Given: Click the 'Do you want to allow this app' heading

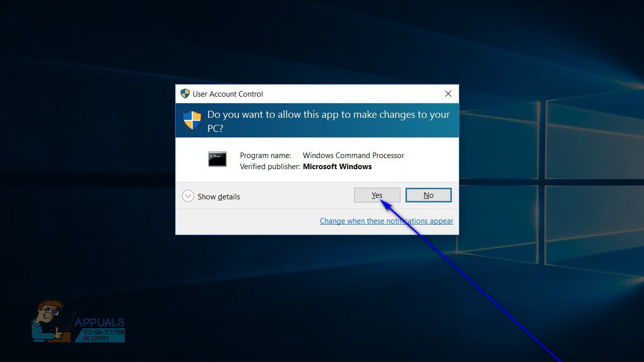Looking at the screenshot, I should pos(329,121).
